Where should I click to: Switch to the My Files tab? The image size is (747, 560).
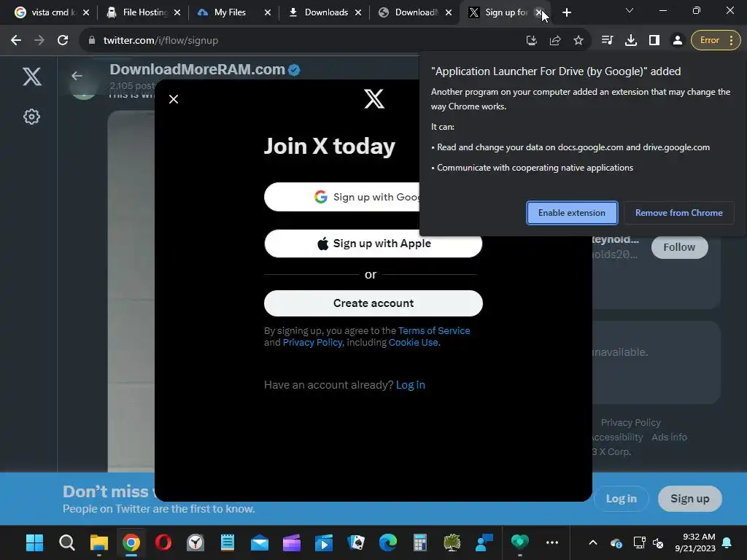click(x=229, y=12)
